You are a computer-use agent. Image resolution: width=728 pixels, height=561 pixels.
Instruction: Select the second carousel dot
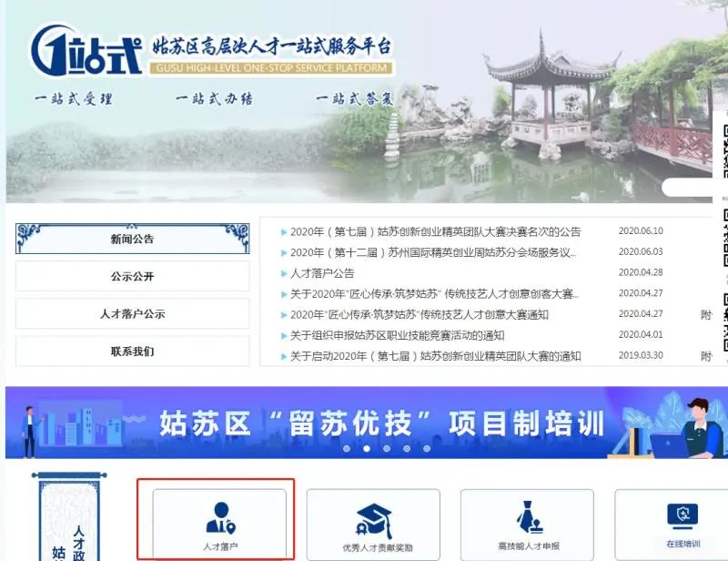tap(367, 448)
